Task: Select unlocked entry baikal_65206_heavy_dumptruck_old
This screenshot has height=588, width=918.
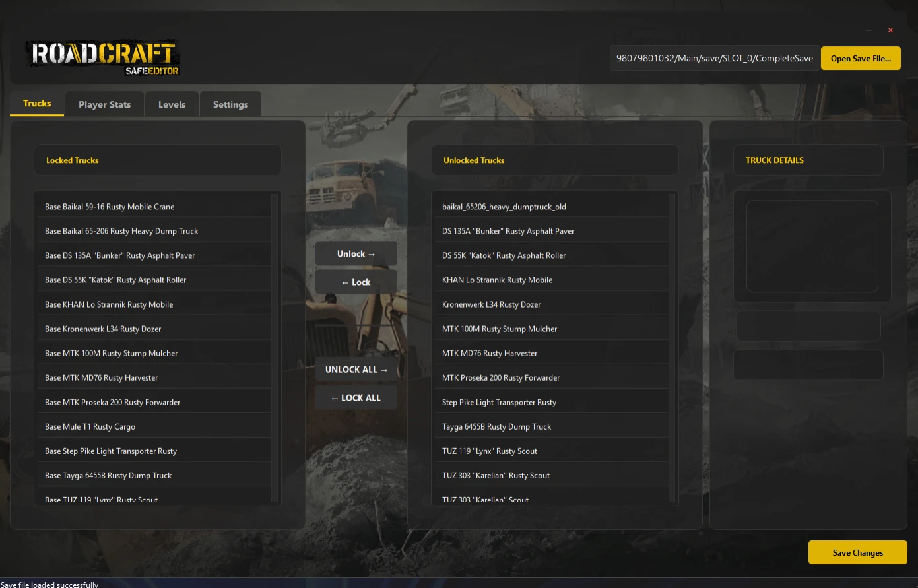Action: pos(550,207)
